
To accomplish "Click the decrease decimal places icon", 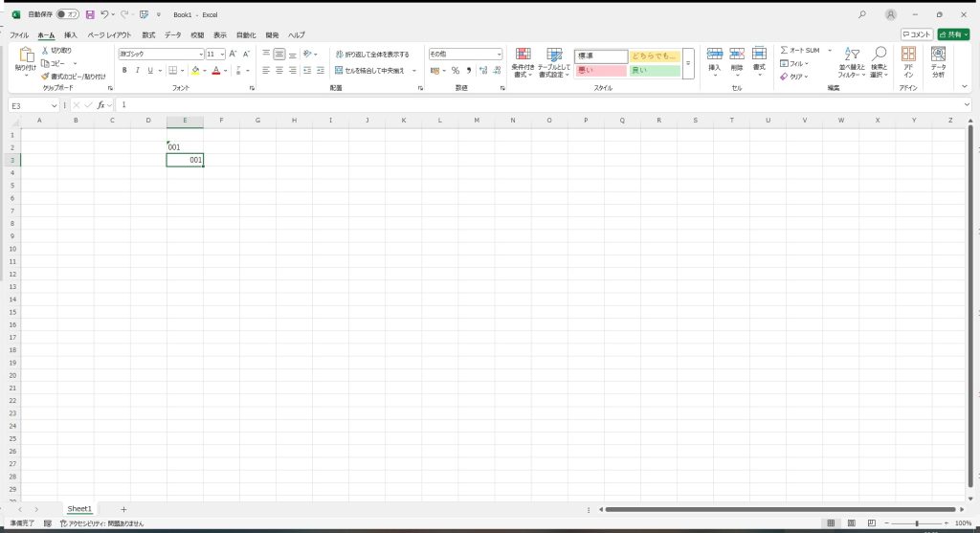I will [x=497, y=71].
